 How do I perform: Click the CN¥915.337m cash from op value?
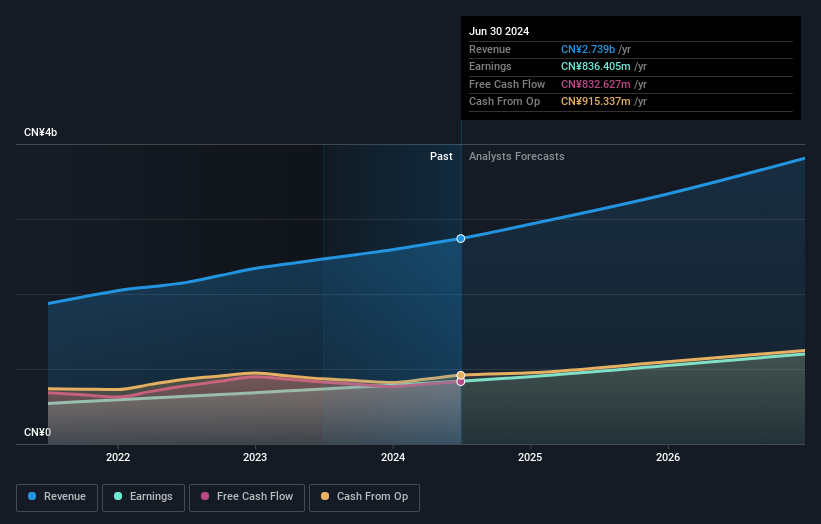596,102
